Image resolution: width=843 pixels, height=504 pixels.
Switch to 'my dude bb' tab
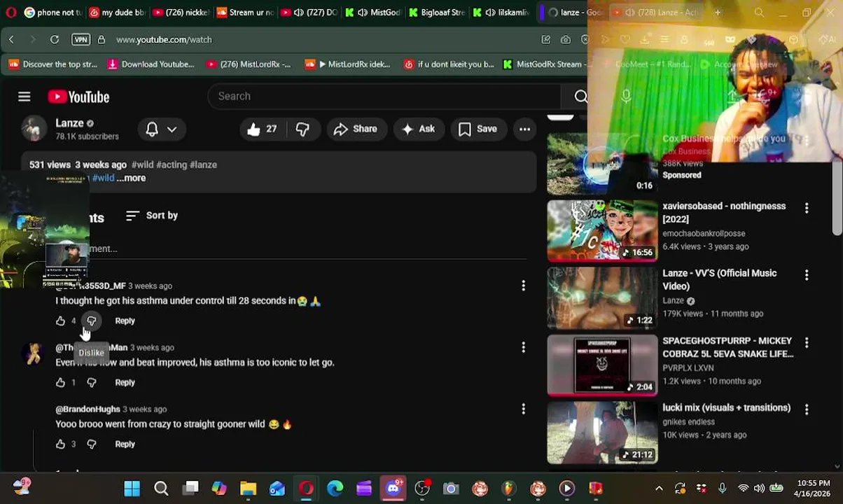(x=117, y=13)
